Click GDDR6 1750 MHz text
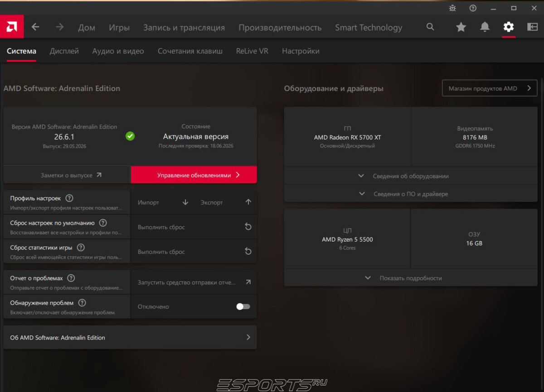The image size is (544, 392). tap(475, 146)
